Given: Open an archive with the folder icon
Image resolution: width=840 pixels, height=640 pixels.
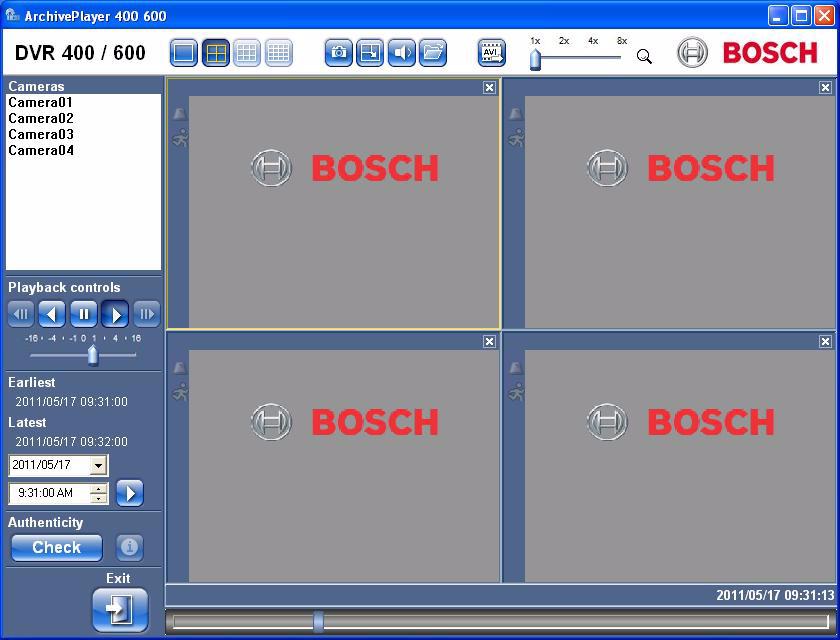Looking at the screenshot, I should coord(433,53).
